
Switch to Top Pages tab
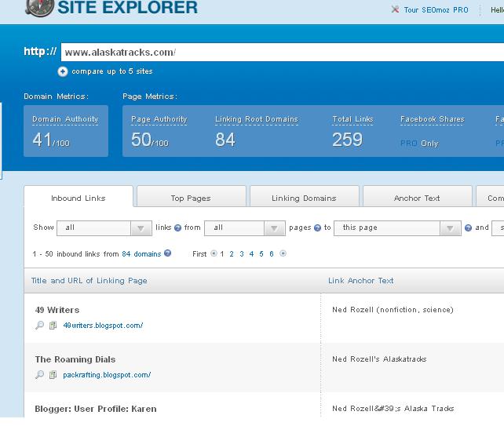[x=191, y=198]
